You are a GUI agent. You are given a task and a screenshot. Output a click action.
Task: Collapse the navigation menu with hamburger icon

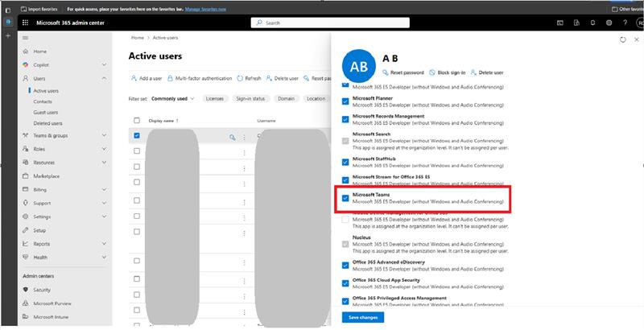[x=26, y=38]
